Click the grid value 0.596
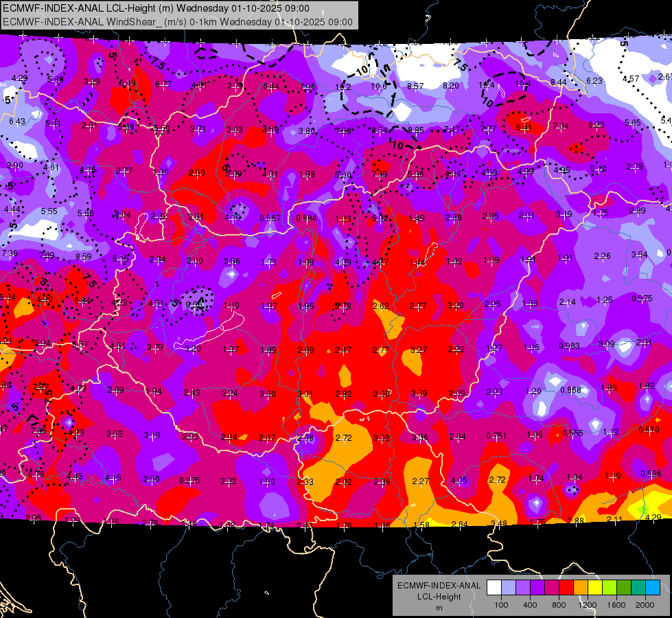This screenshot has height=618, width=672. 651,474
